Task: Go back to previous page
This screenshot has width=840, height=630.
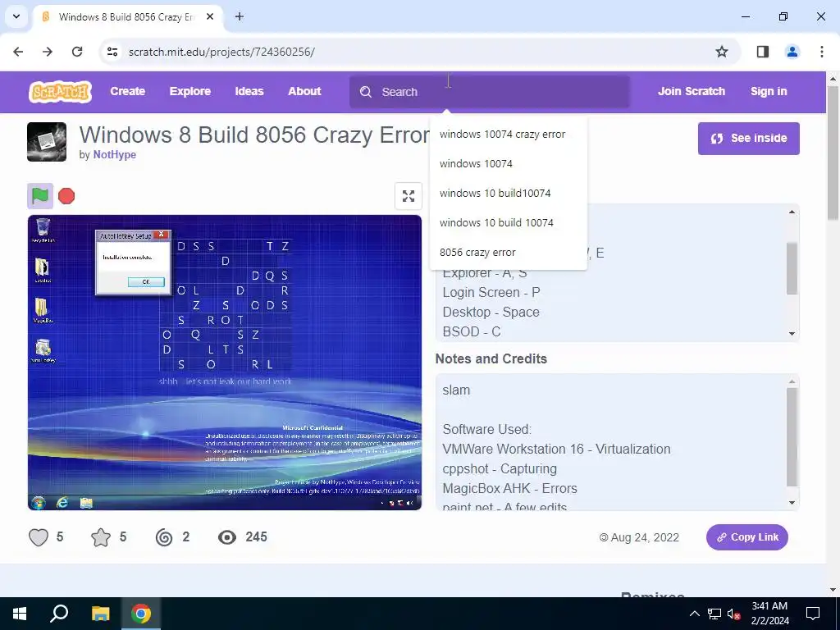Action: (x=18, y=52)
